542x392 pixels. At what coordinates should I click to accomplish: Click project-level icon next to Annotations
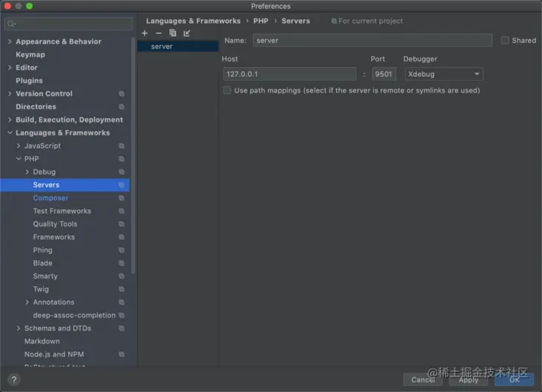(121, 303)
